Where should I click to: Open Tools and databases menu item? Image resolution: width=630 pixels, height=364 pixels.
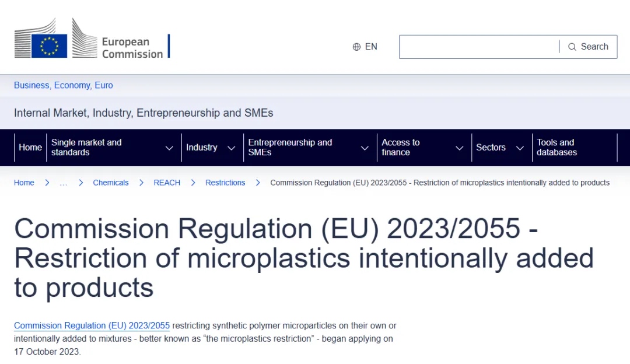556,148
